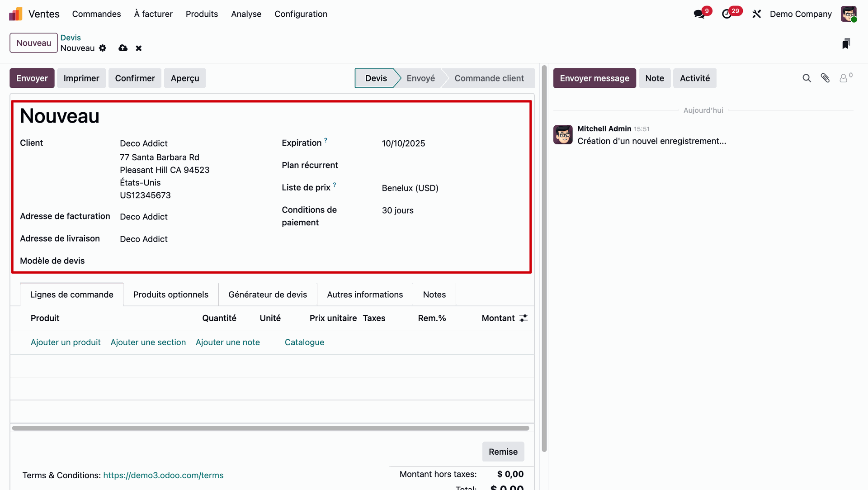Enable log note mode via Note
The image size is (868, 490).
(x=655, y=78)
